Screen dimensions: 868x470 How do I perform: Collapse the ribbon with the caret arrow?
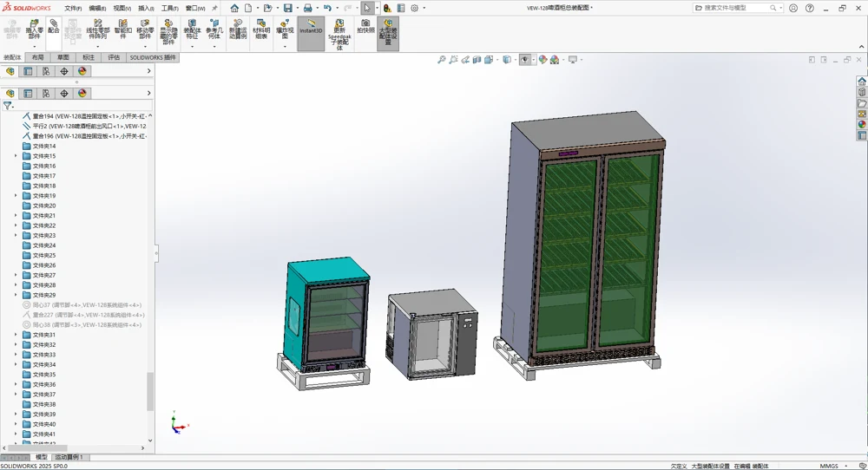861,47
